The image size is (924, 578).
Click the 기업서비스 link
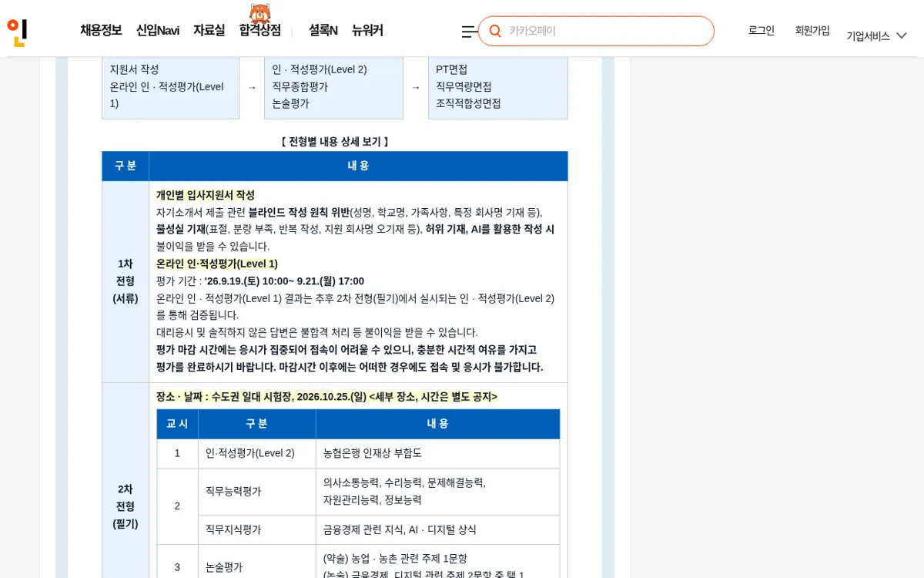[x=868, y=35]
